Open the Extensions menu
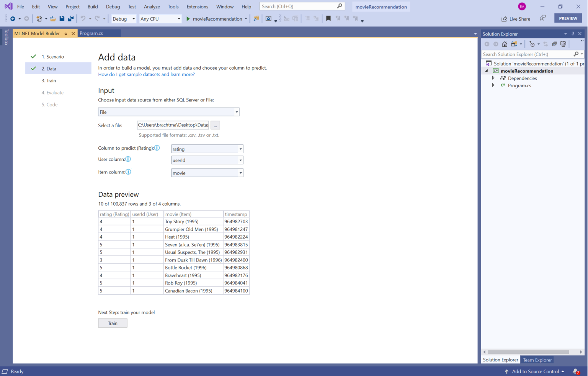This screenshot has width=588, height=376. 198,7
